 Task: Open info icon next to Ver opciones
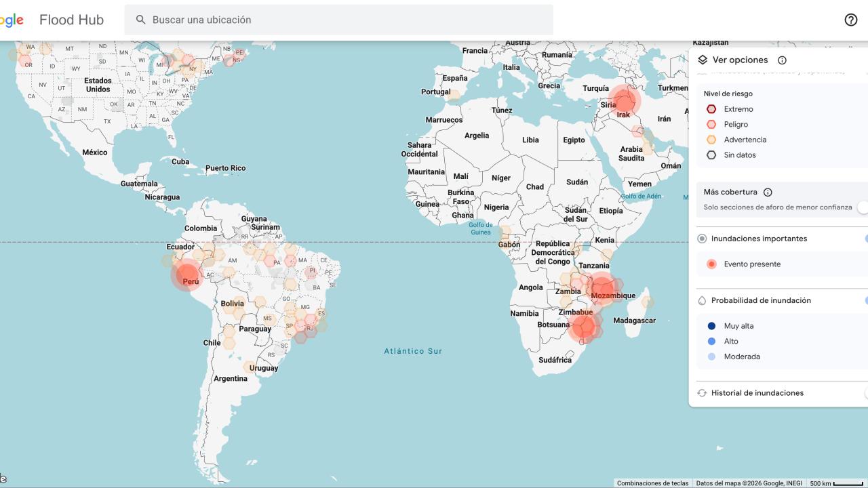pos(782,60)
